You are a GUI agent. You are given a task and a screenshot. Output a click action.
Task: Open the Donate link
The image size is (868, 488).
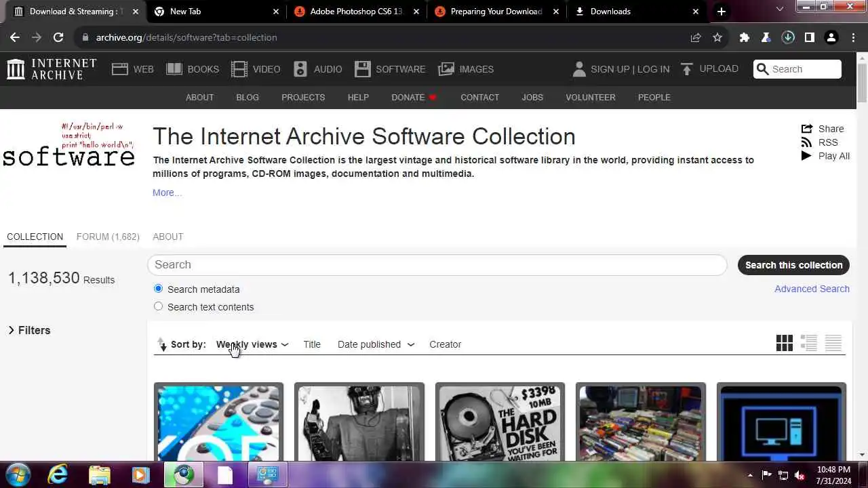pyautogui.click(x=414, y=97)
